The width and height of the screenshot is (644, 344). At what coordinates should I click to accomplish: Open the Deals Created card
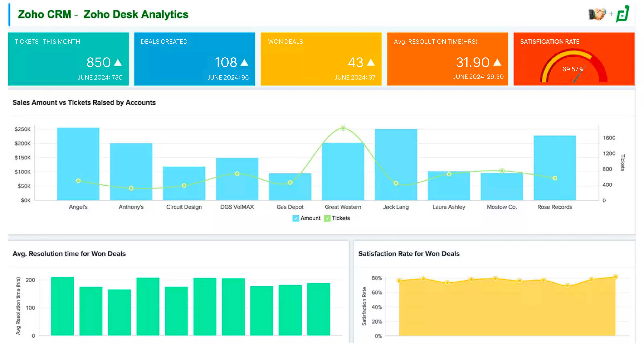pyautogui.click(x=194, y=59)
